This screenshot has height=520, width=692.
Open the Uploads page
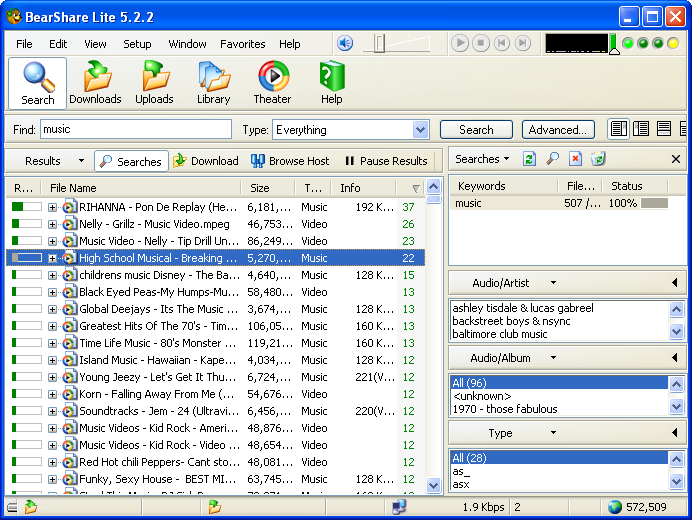[x=154, y=83]
